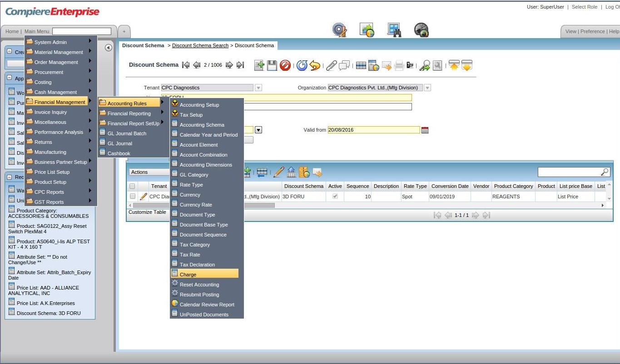Open the Preference link
This screenshot has height=364, width=620.
tap(592, 31)
